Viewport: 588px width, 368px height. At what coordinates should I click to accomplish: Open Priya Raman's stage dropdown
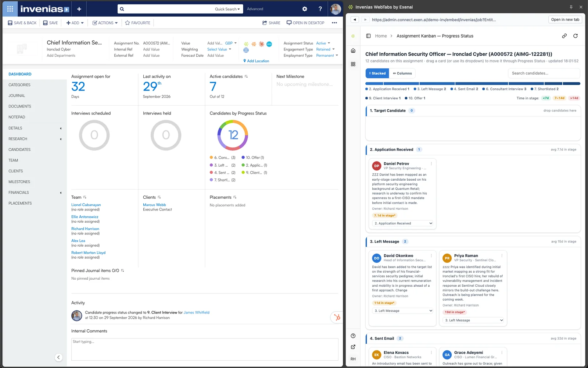[473, 320]
